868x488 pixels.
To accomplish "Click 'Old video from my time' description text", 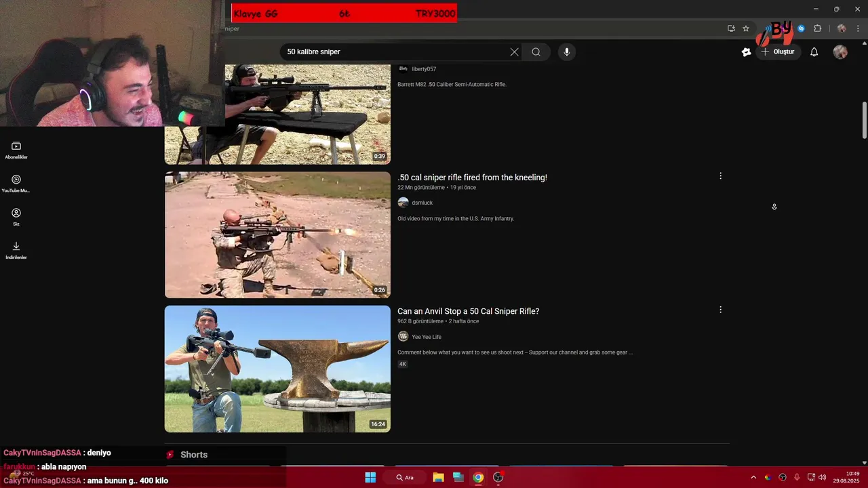I will pos(456,219).
